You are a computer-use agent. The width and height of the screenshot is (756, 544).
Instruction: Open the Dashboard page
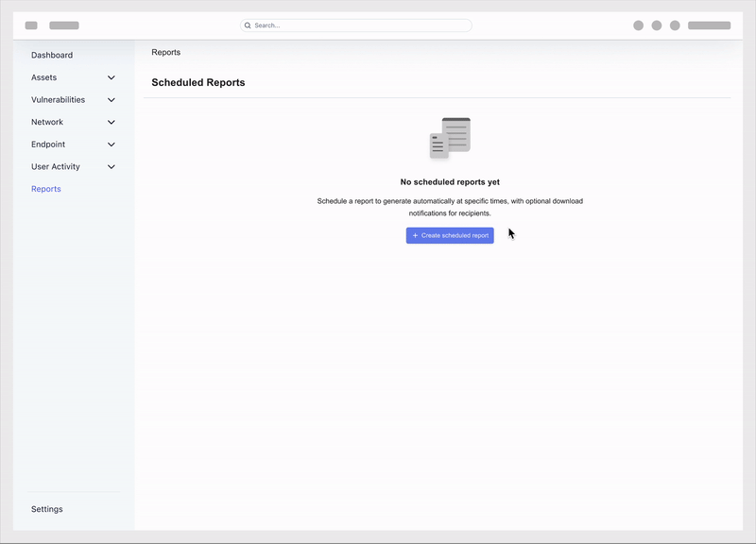[x=53, y=55]
